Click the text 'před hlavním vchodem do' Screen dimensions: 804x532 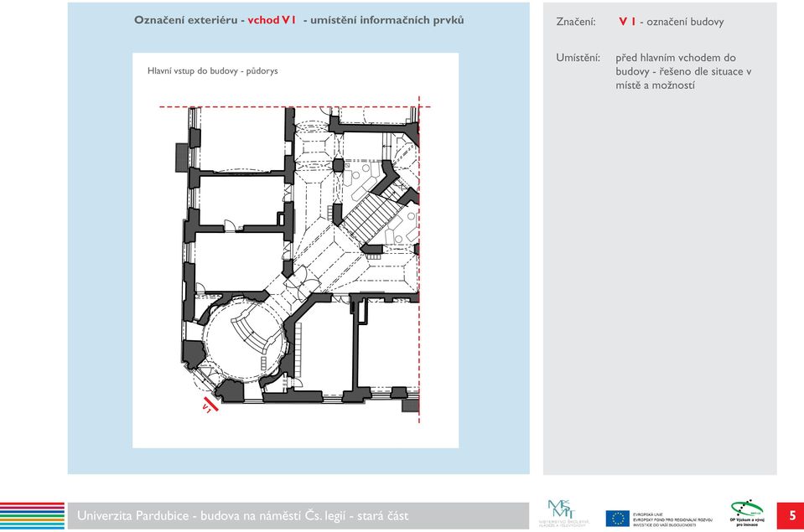(x=676, y=58)
